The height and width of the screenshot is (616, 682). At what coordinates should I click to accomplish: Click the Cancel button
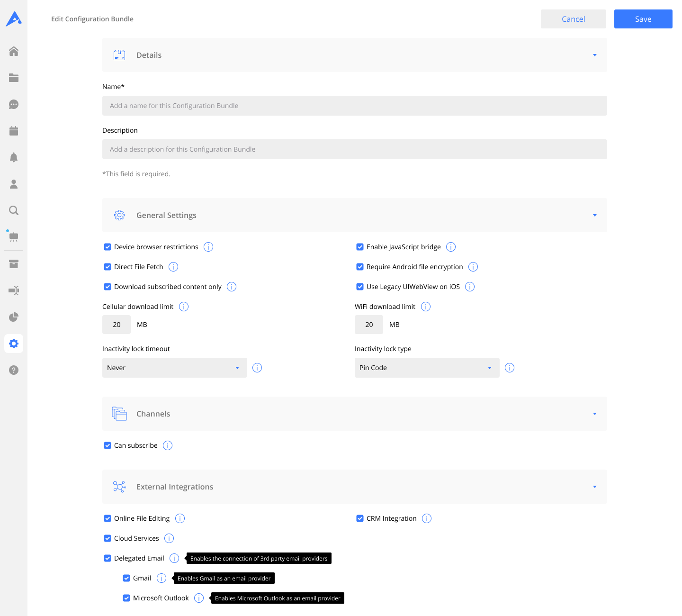pyautogui.click(x=573, y=19)
